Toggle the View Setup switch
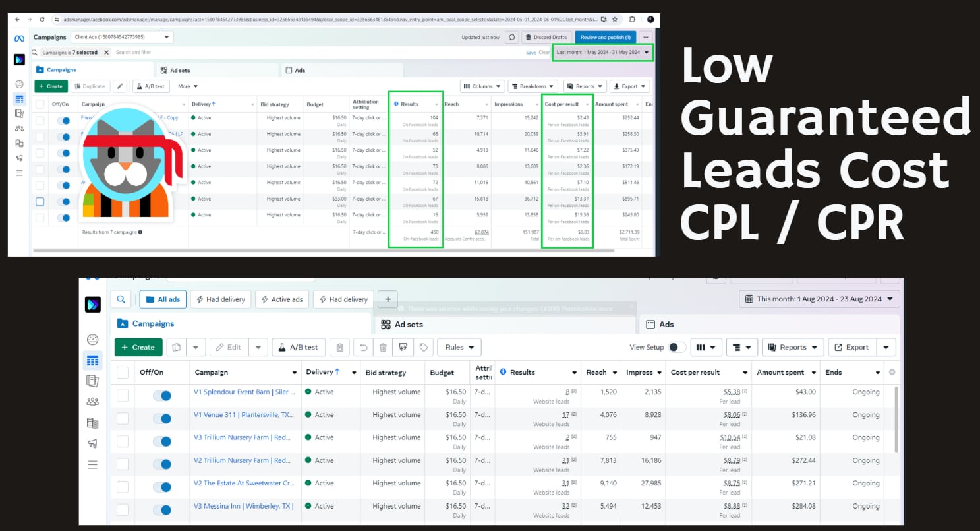The width and height of the screenshot is (980, 531). [x=676, y=347]
